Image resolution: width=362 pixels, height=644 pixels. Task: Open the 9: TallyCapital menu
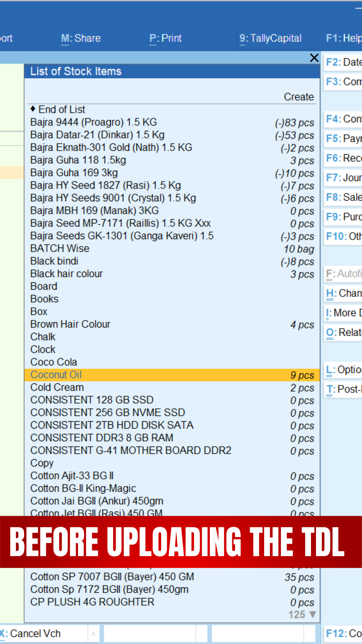tap(270, 38)
